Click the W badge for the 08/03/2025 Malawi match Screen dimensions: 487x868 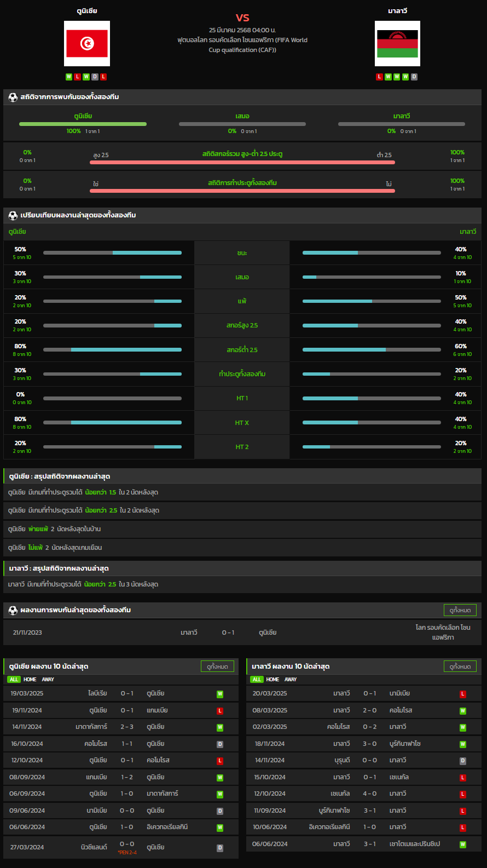tap(463, 711)
